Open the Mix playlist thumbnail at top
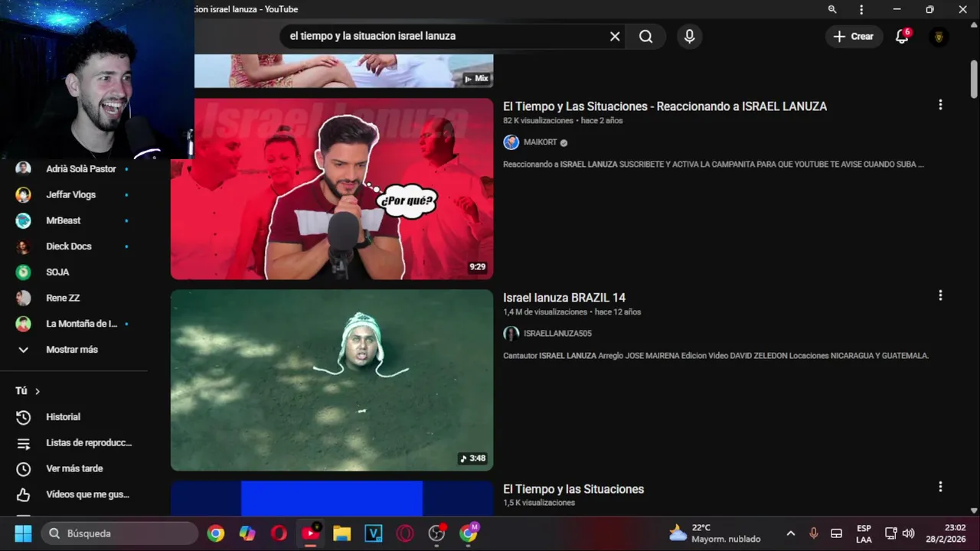 (x=343, y=71)
